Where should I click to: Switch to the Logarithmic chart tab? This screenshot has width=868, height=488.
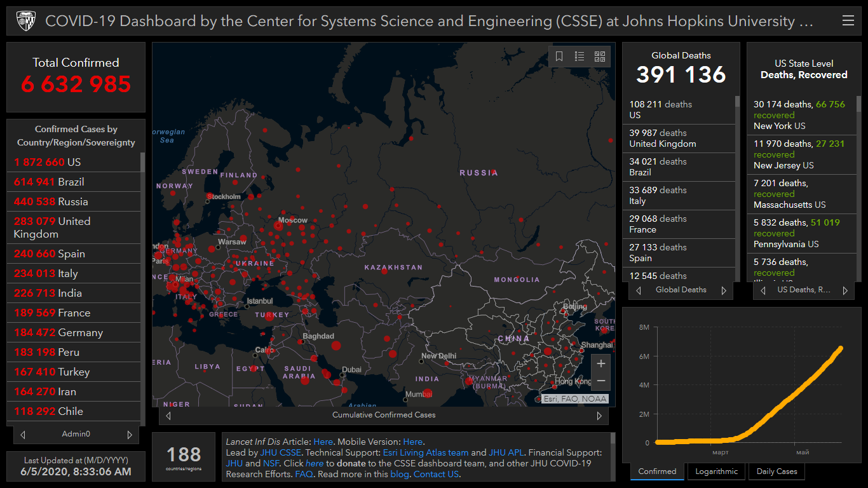tap(716, 471)
